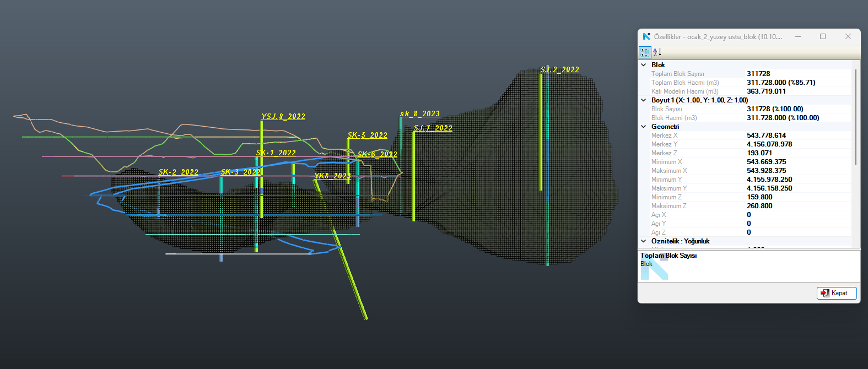Sort properties alphabetically with A-Z icon

(657, 52)
